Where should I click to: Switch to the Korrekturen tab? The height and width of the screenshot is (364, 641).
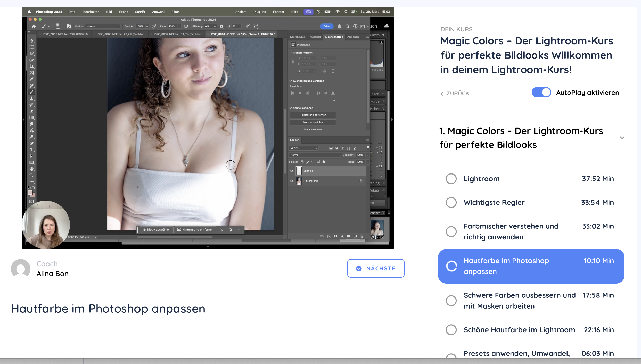(x=297, y=37)
